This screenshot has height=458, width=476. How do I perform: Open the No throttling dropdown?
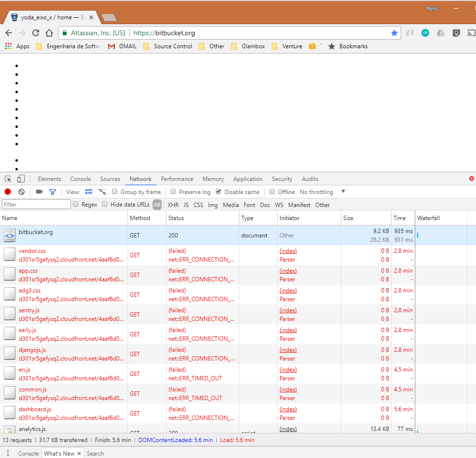[322, 192]
